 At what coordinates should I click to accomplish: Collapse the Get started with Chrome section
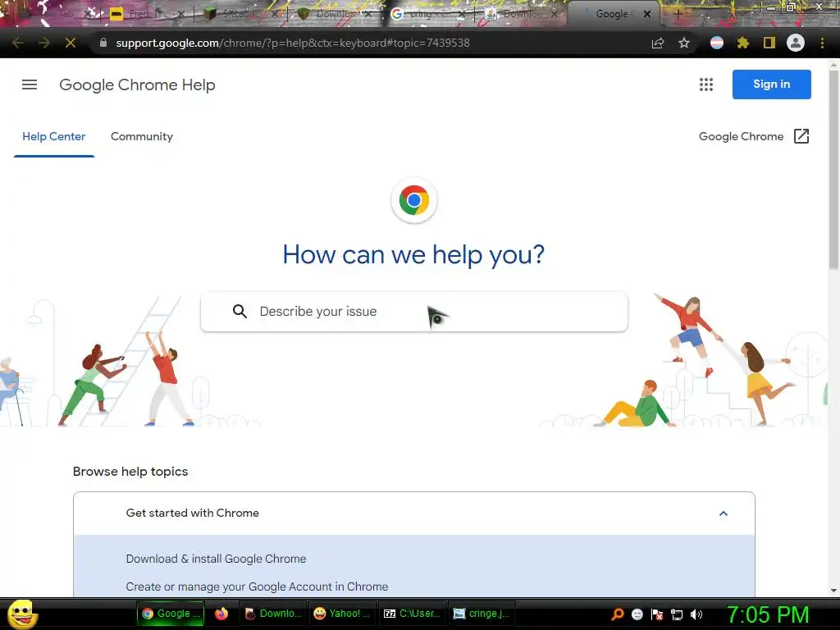(724, 514)
